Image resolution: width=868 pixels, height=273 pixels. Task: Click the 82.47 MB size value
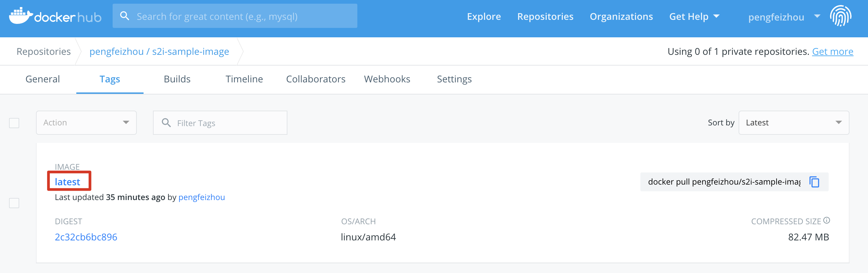tap(808, 237)
